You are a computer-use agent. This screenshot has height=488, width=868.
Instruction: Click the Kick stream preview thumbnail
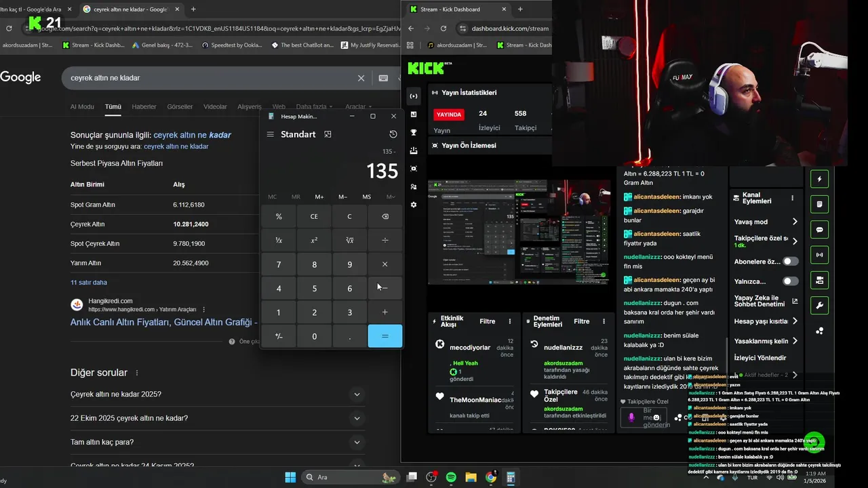(519, 232)
